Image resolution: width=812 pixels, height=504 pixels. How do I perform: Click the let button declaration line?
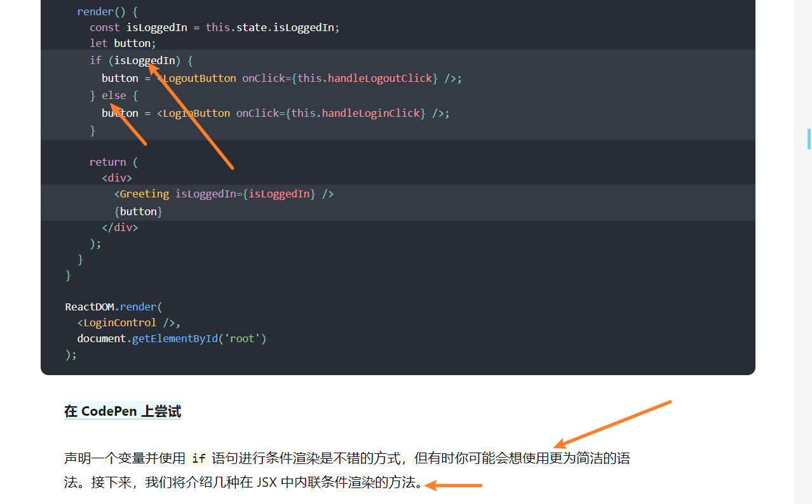123,43
